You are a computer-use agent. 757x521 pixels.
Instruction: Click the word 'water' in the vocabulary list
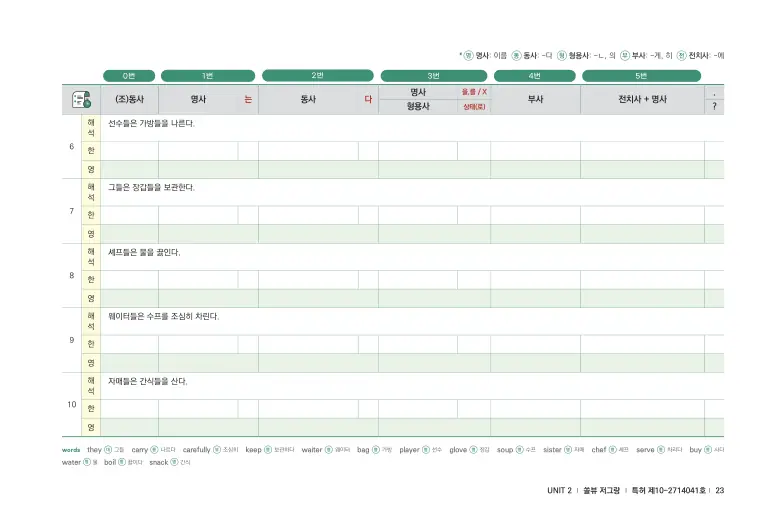point(71,462)
